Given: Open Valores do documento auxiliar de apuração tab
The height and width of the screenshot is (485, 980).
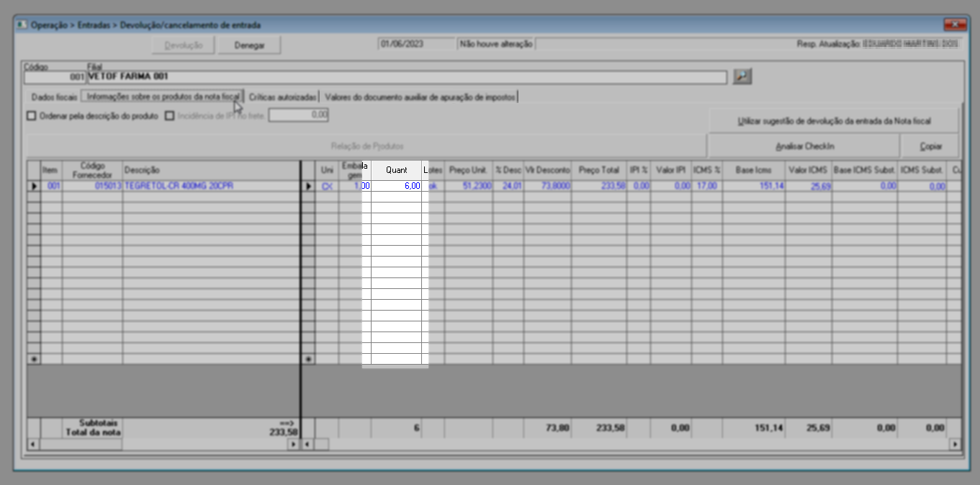Looking at the screenshot, I should (420, 97).
